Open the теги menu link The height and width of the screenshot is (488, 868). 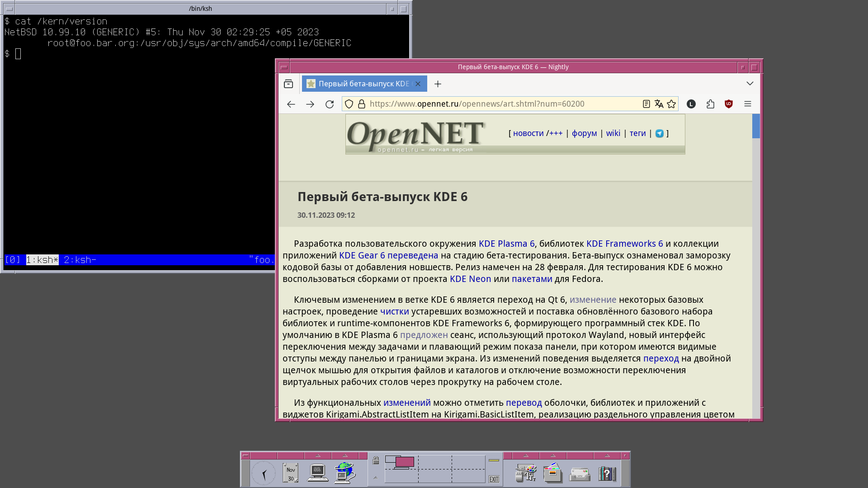pos(637,133)
